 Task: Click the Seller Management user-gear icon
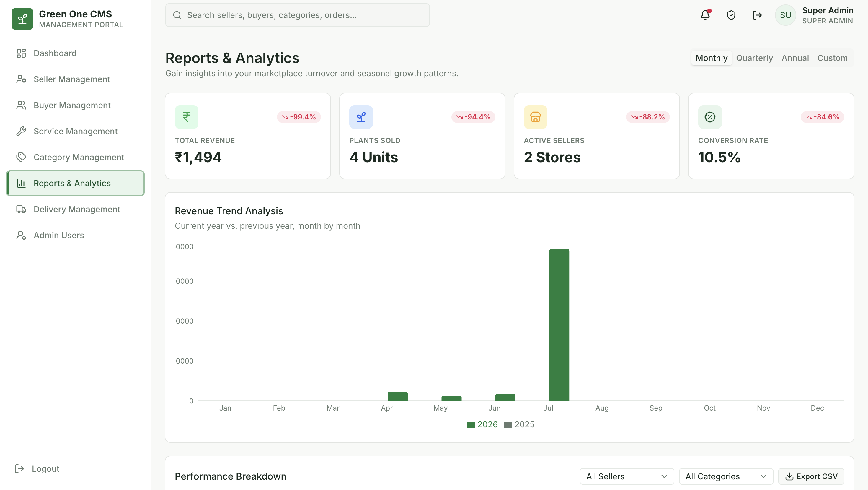click(x=21, y=79)
